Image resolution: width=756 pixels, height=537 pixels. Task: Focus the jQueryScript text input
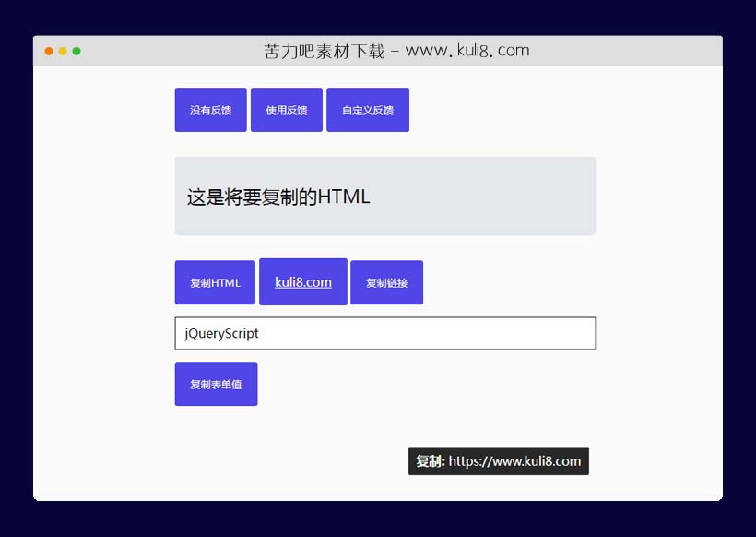pyautogui.click(x=384, y=333)
